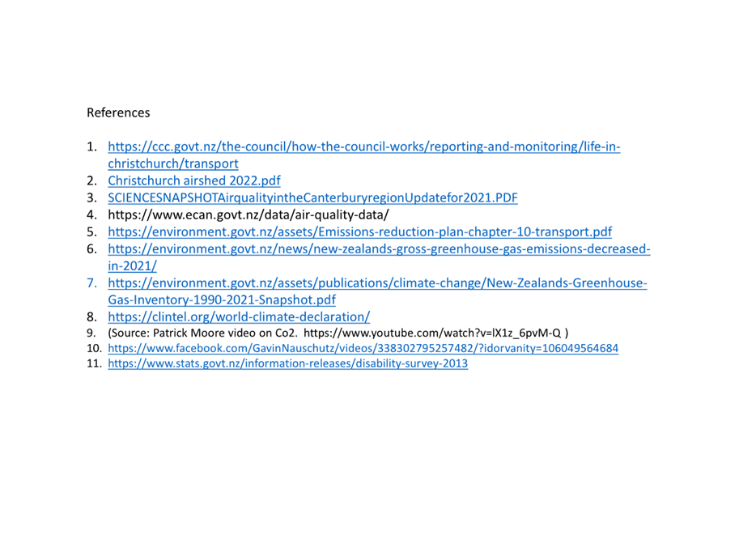This screenshot has width=756, height=535.
Task: Open the gross-greenhouse-gas-emissions-decreased news link
Action: [379, 248]
